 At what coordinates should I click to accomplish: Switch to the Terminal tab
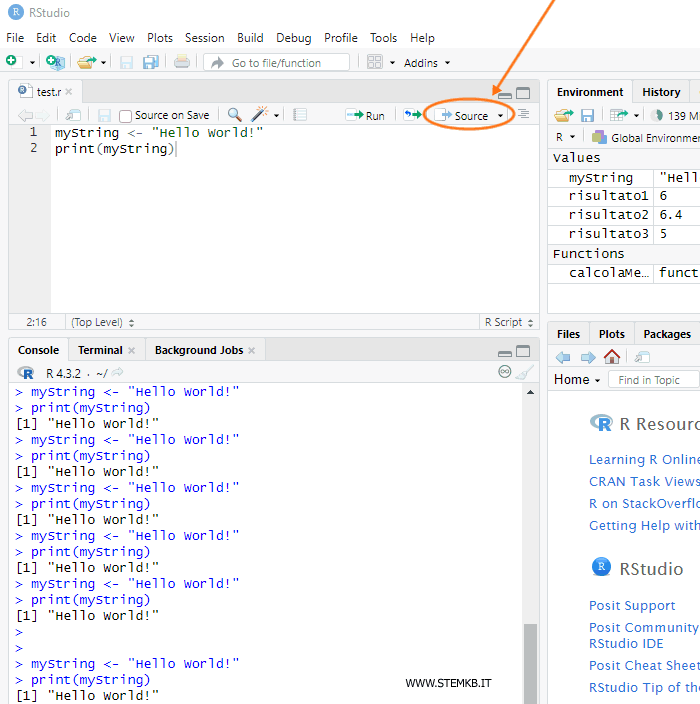(x=100, y=350)
